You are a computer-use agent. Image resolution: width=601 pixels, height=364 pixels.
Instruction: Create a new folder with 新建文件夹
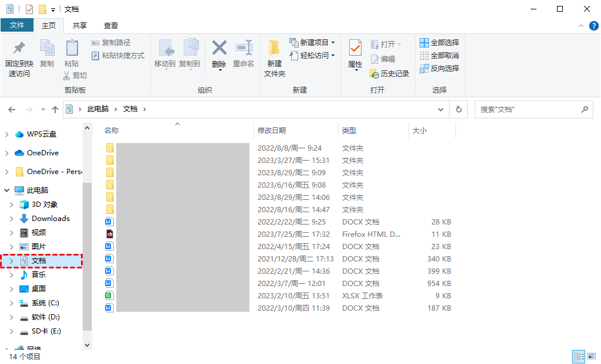click(275, 58)
